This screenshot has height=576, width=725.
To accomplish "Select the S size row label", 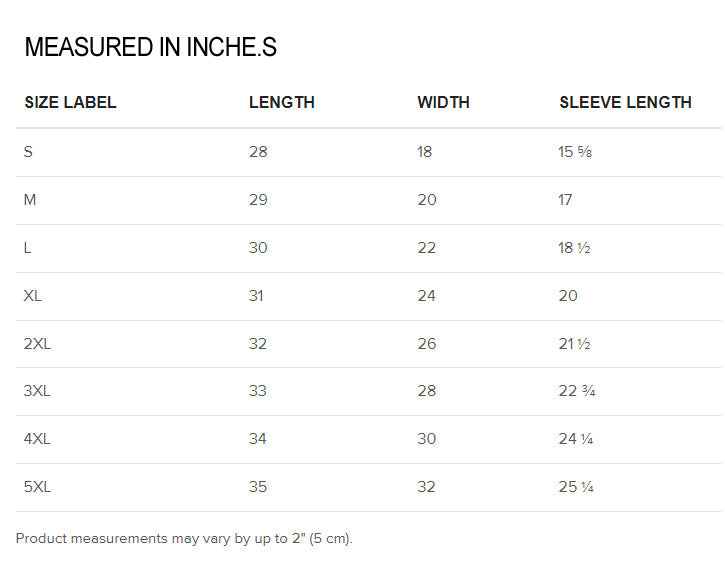I will pyautogui.click(x=28, y=152).
